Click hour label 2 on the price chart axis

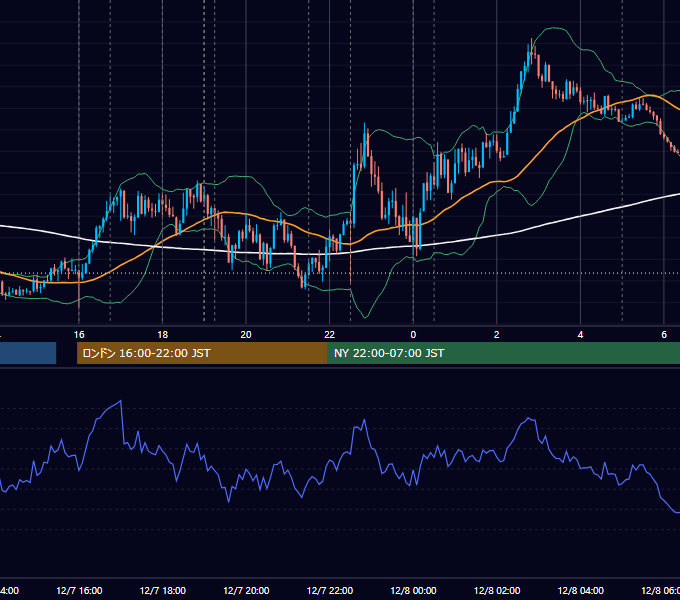[x=497, y=335]
